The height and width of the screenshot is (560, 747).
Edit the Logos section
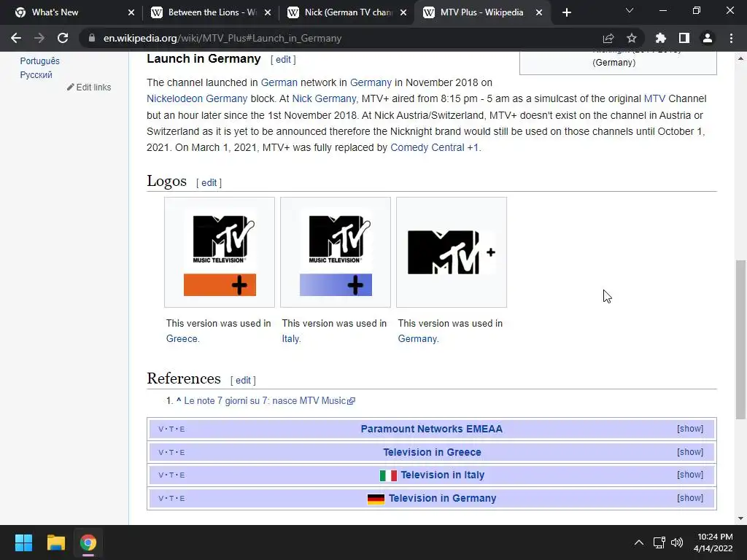pos(209,183)
